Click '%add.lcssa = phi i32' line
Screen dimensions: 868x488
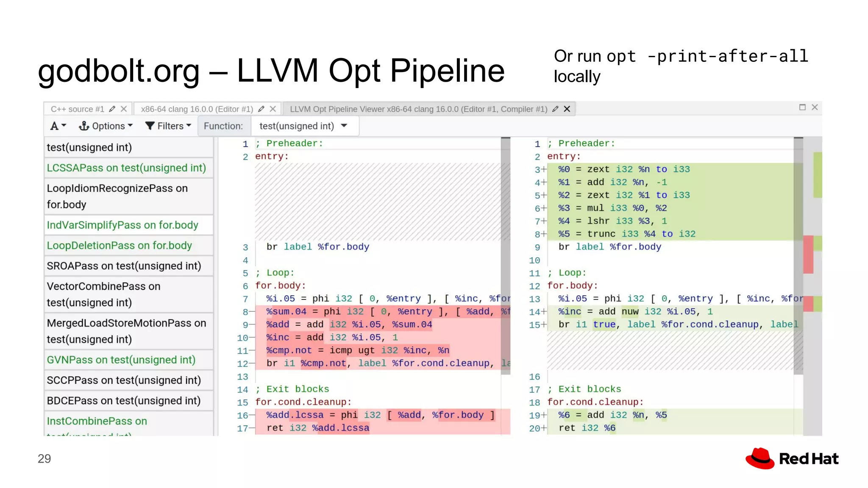tap(383, 415)
